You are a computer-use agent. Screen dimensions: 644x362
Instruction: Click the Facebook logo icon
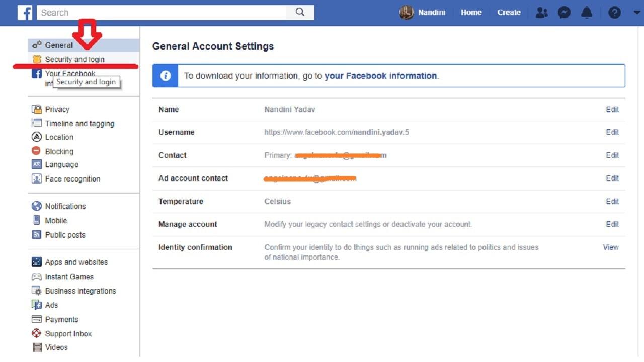25,13
